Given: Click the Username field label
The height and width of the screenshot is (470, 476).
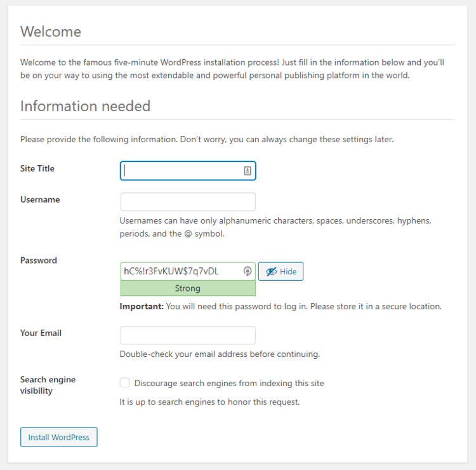Looking at the screenshot, I should pos(40,199).
